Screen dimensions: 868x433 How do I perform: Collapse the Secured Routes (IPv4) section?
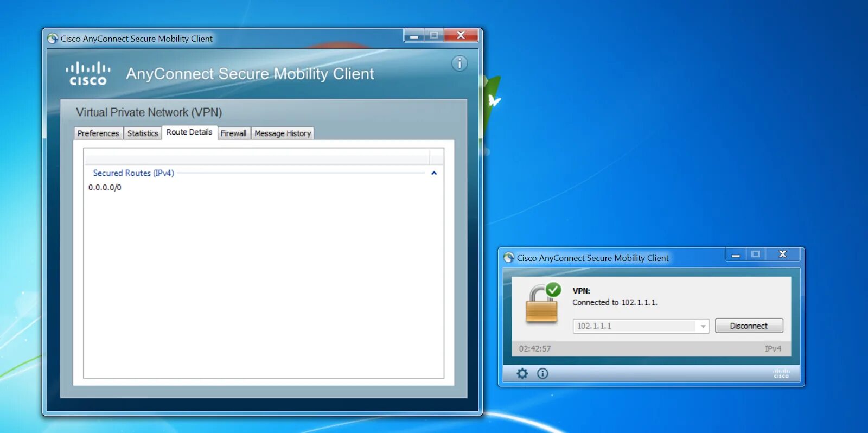(434, 173)
